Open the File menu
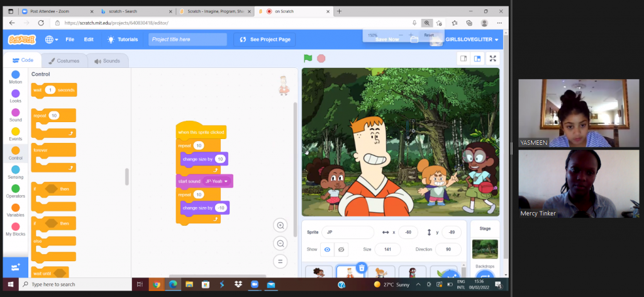Screen dimensions: 644x297 70,40
